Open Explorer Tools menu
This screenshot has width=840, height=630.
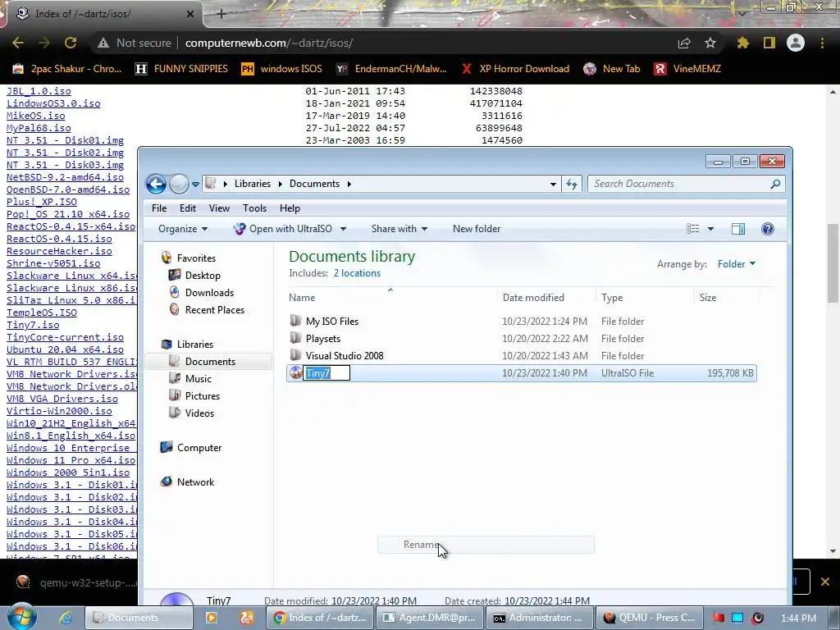pos(254,208)
